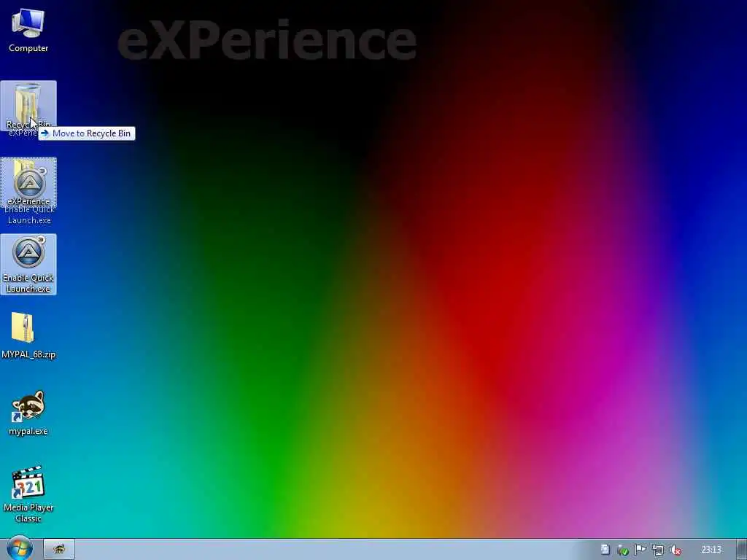The image size is (747, 560).
Task: Select the MYPAL_68.zip archive
Action: 28,335
